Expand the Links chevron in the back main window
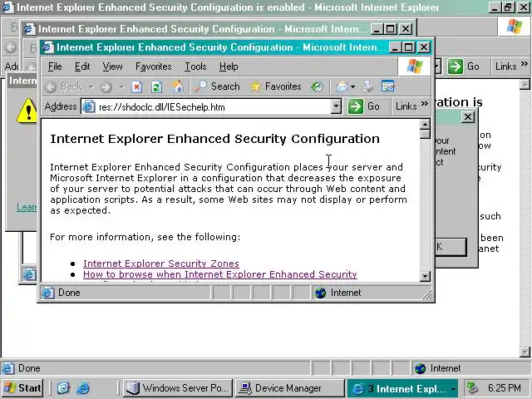The image size is (532, 399). (x=525, y=63)
